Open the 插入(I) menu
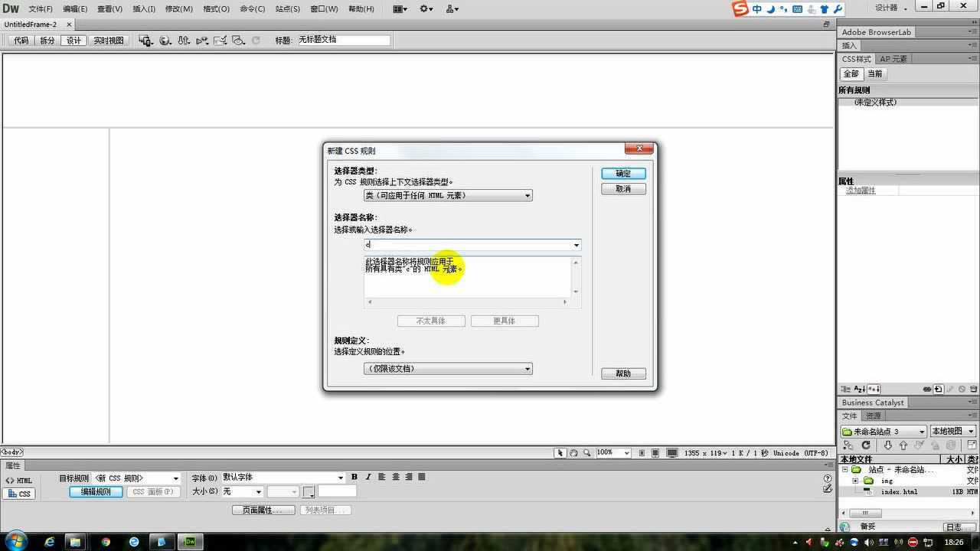980x551 pixels. click(x=144, y=8)
